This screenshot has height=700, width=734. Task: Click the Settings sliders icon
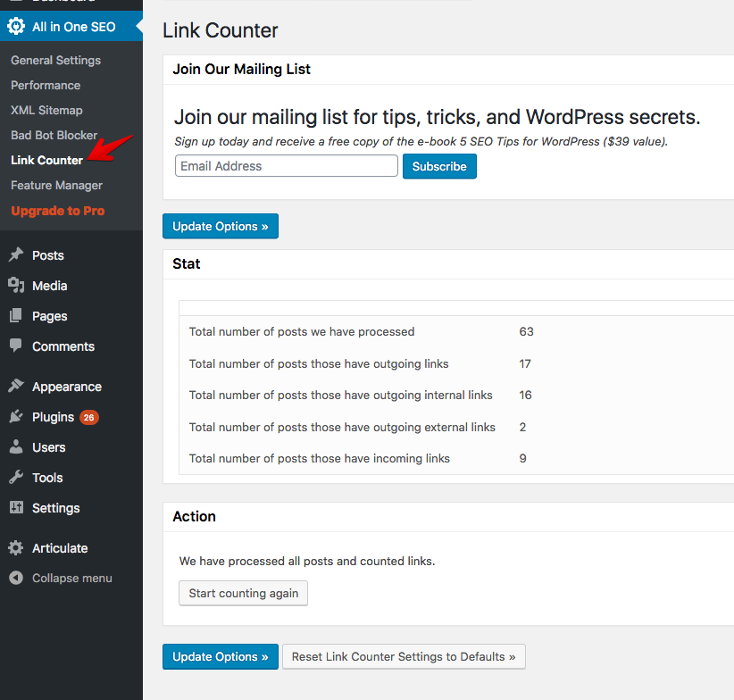click(x=16, y=507)
